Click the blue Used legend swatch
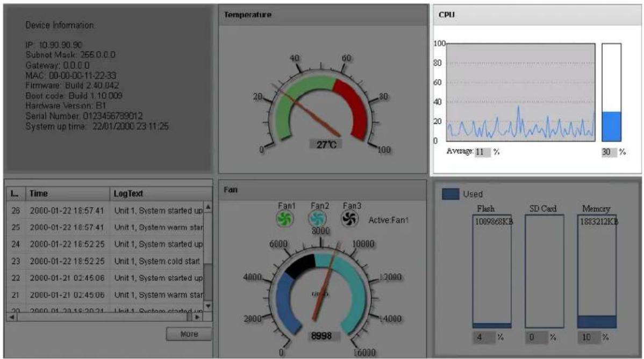 pos(450,194)
